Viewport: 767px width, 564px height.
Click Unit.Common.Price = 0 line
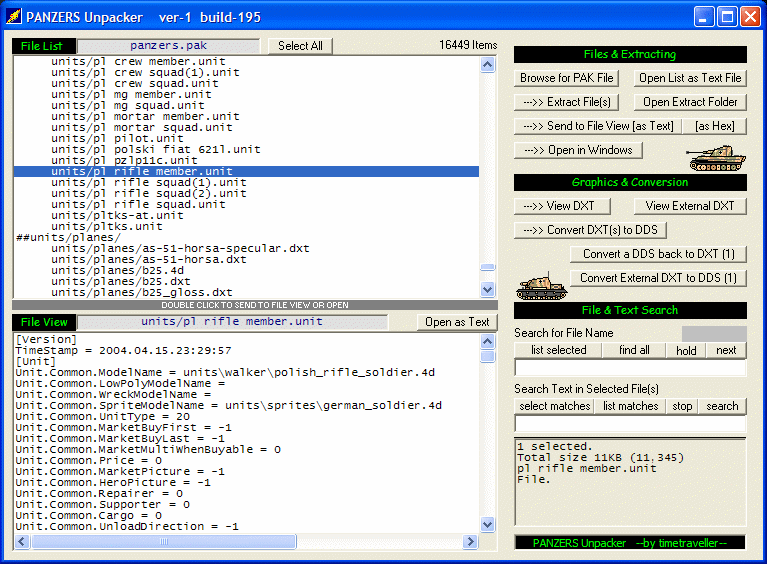[89, 460]
